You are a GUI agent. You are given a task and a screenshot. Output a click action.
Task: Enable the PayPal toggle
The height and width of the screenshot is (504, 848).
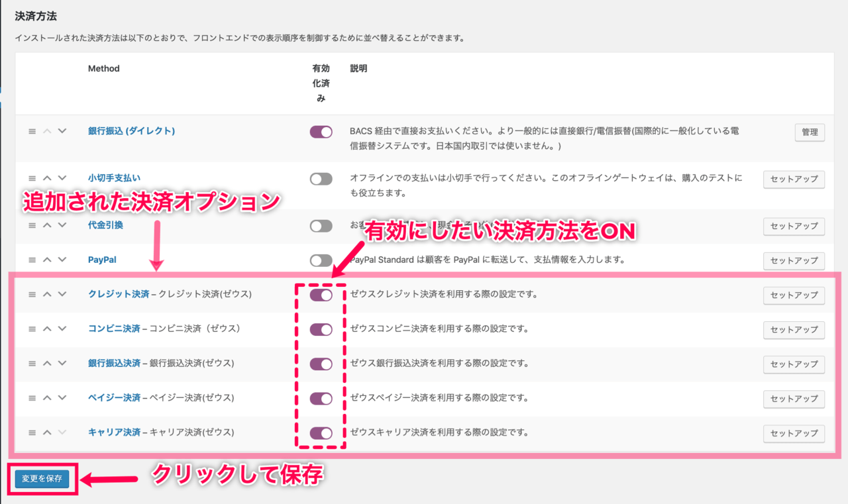click(321, 260)
